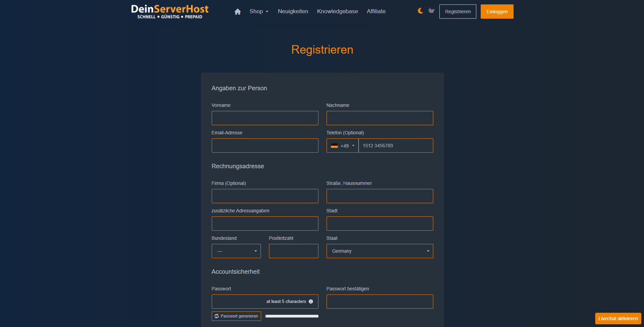644x327 pixels.
Task: Activate the Livechat aktivieren button
Action: click(x=618, y=319)
